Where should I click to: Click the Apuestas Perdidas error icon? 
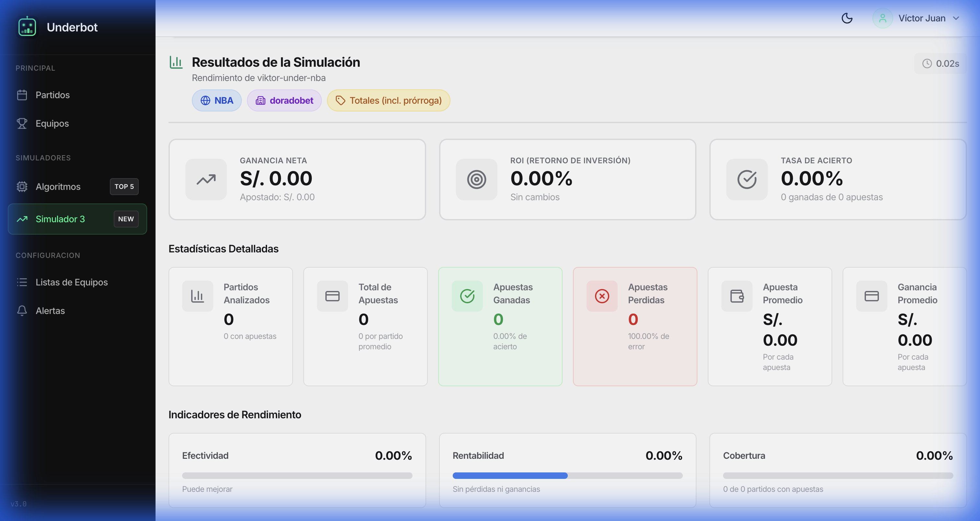click(602, 295)
